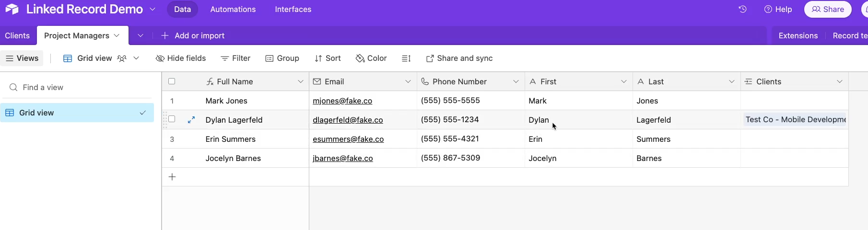
Task: Click the collaborative view people icon
Action: tap(122, 58)
